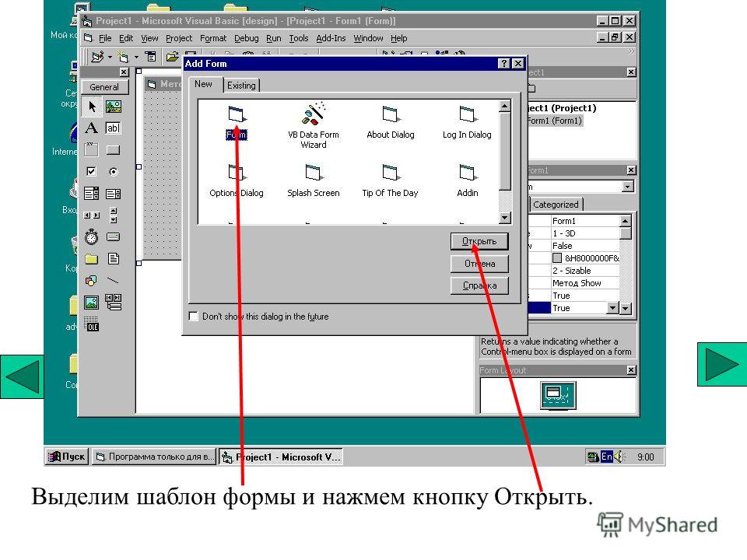
Task: Choose the Options Dialog template
Action: 237,181
